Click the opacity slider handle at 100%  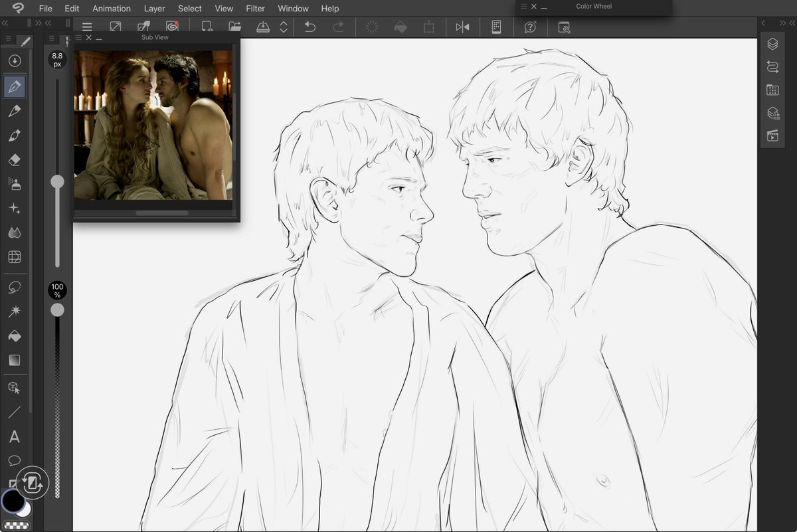(58, 310)
